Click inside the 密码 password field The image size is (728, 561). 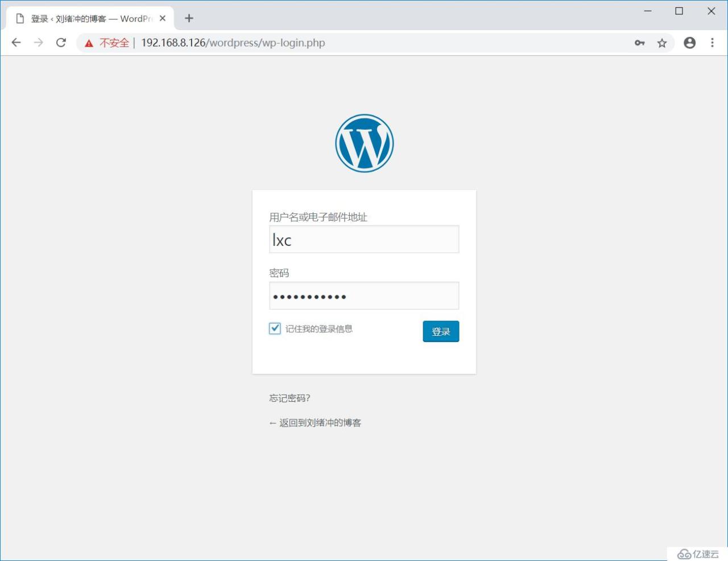(x=364, y=295)
